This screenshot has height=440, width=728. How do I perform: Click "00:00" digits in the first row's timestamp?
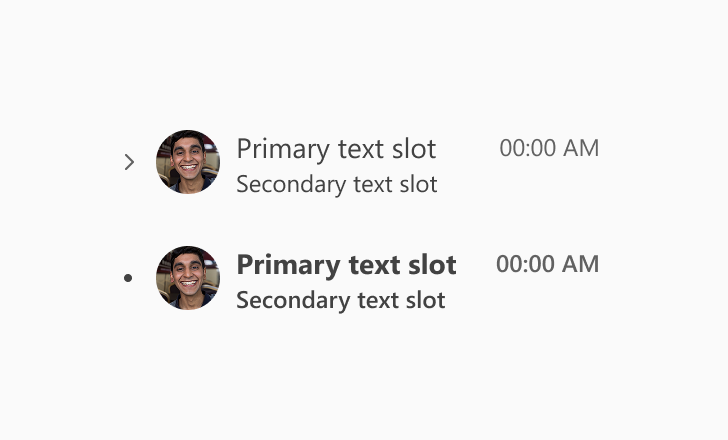528,148
